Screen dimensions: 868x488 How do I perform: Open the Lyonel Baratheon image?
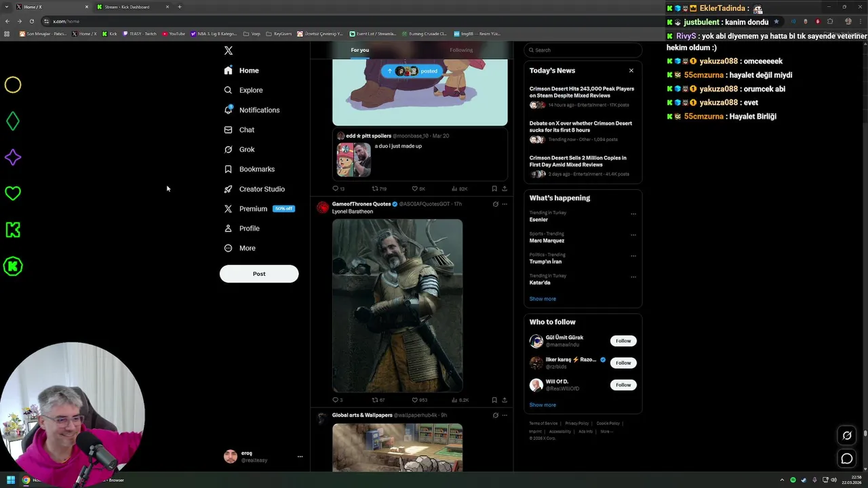point(397,306)
